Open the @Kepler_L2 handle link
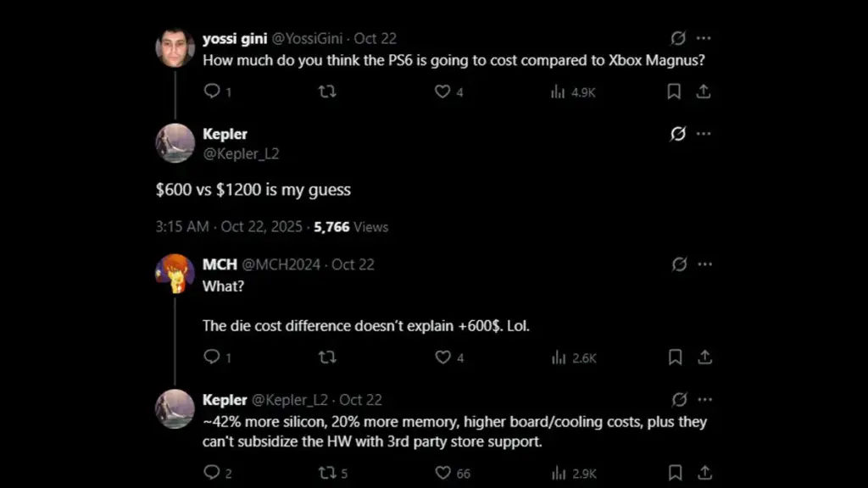 [241, 153]
